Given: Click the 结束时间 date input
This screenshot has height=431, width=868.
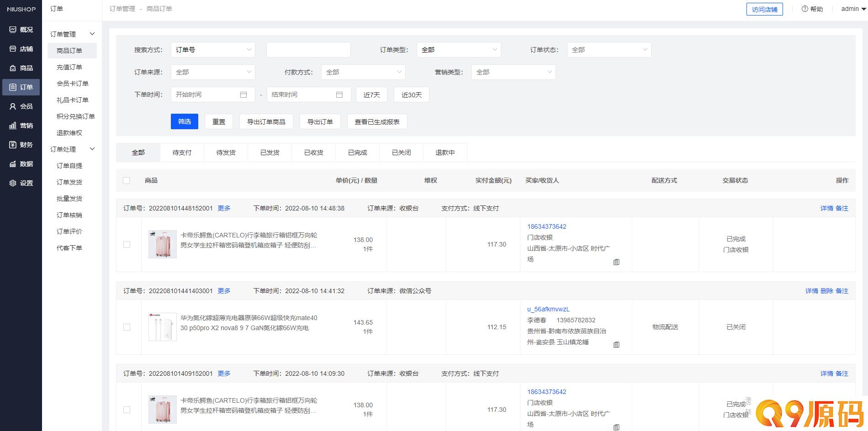Looking at the screenshot, I should 309,95.
